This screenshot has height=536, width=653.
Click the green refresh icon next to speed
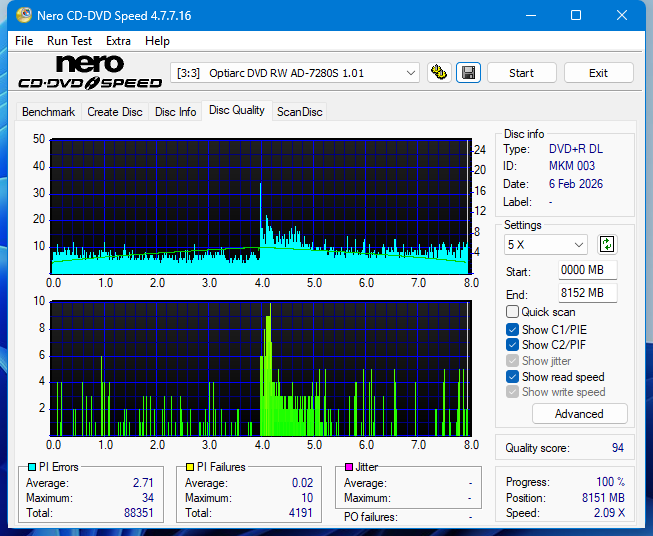(607, 244)
